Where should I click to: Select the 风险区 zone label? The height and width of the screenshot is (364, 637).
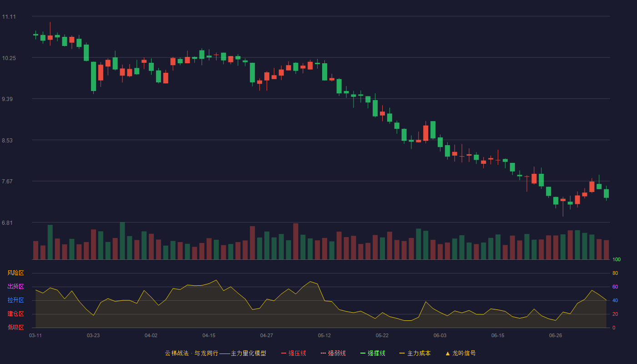point(15,273)
